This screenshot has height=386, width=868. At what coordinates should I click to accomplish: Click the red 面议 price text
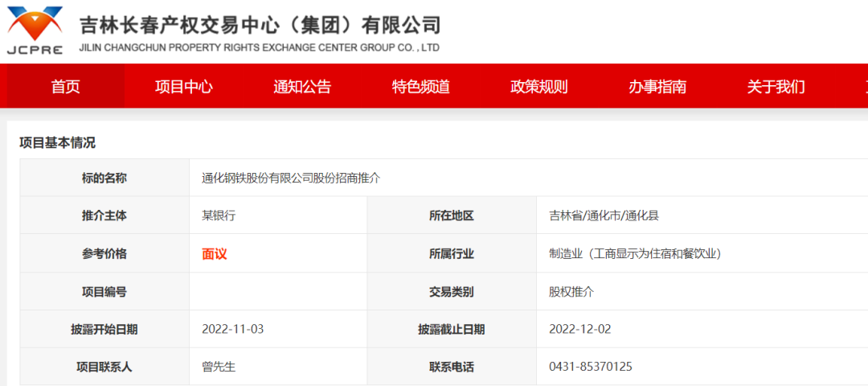point(214,254)
